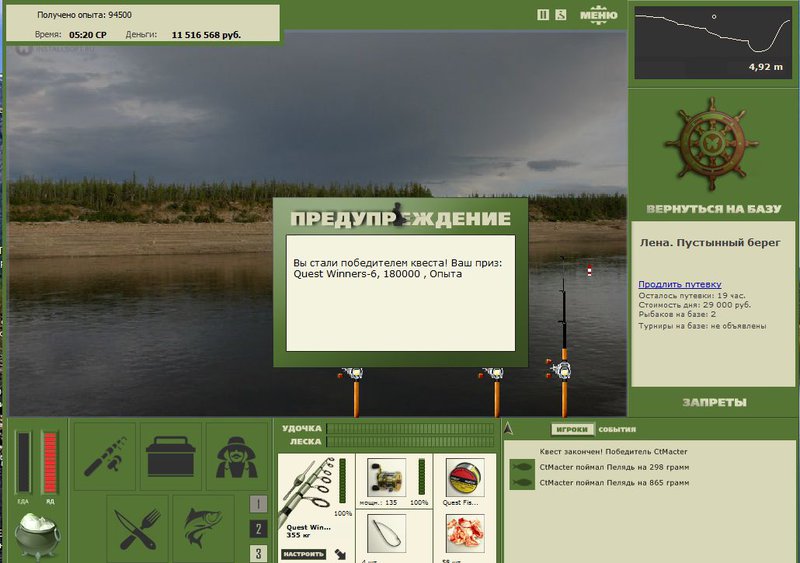
Task: Click the red-white float on water
Action: click(589, 271)
